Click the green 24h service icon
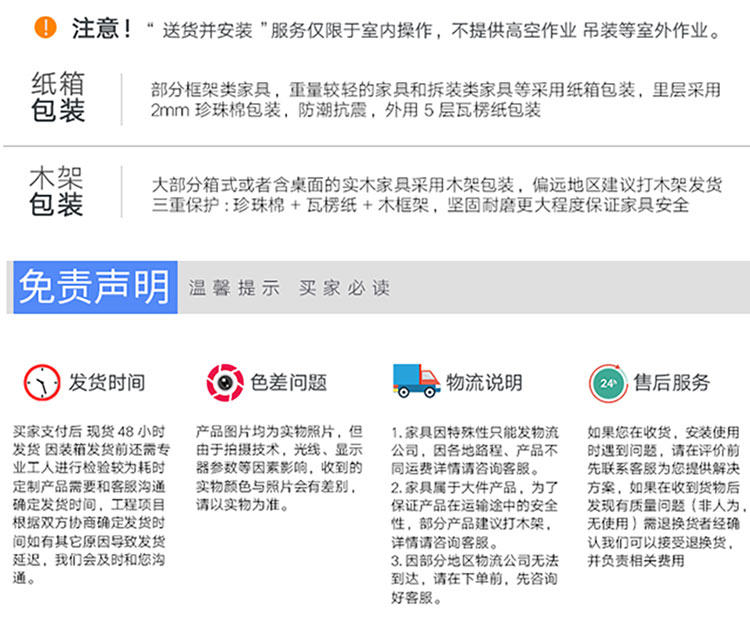This screenshot has width=750, height=633. click(607, 382)
